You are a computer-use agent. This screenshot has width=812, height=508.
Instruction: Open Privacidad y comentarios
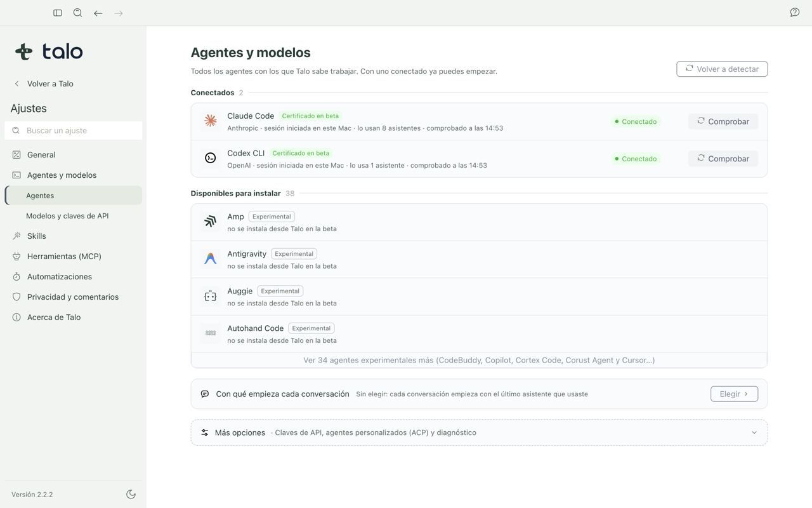tap(74, 297)
